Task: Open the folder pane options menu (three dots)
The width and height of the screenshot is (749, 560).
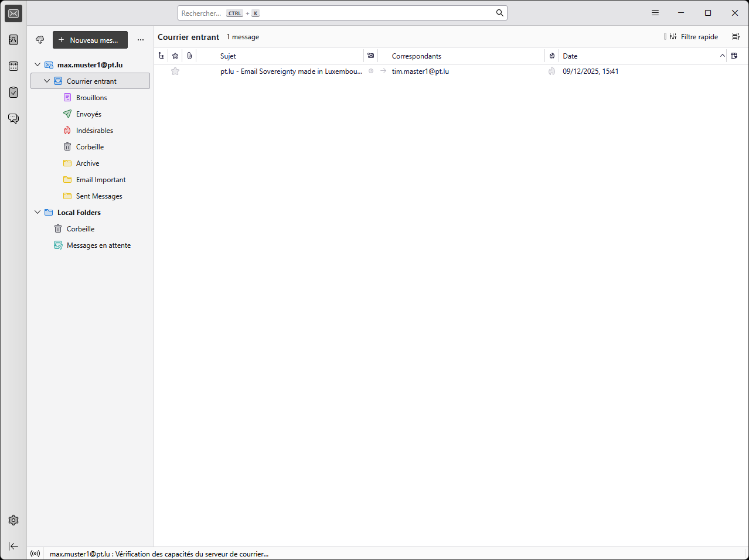Action: 141,40
